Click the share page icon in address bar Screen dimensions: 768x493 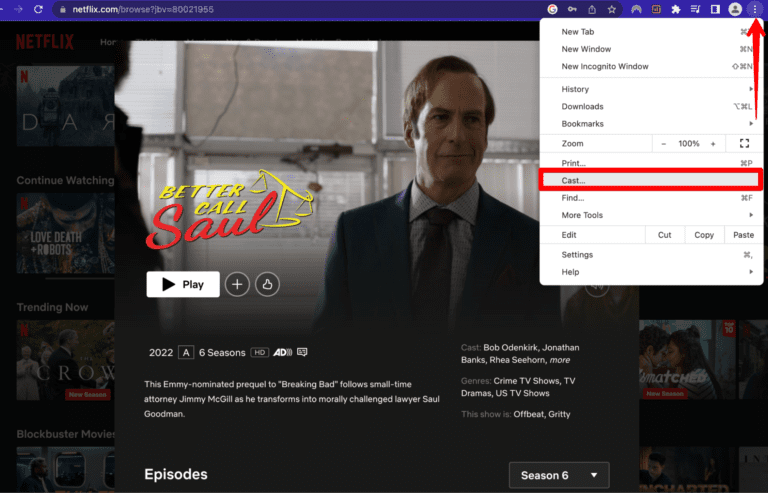coord(592,9)
